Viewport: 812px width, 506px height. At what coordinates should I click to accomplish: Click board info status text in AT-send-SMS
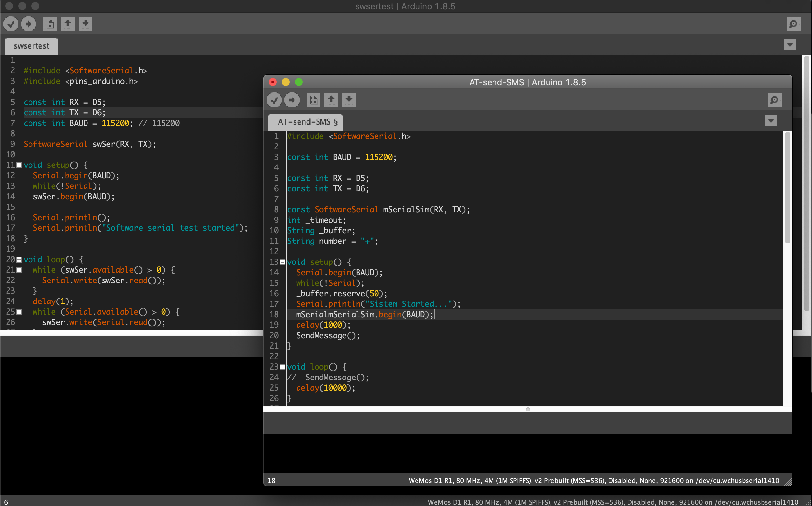[594, 481]
